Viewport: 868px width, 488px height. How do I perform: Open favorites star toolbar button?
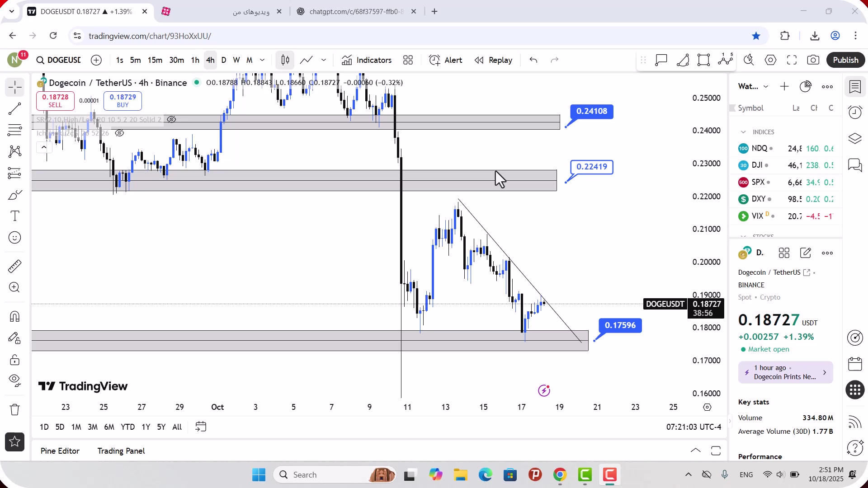[x=15, y=442]
